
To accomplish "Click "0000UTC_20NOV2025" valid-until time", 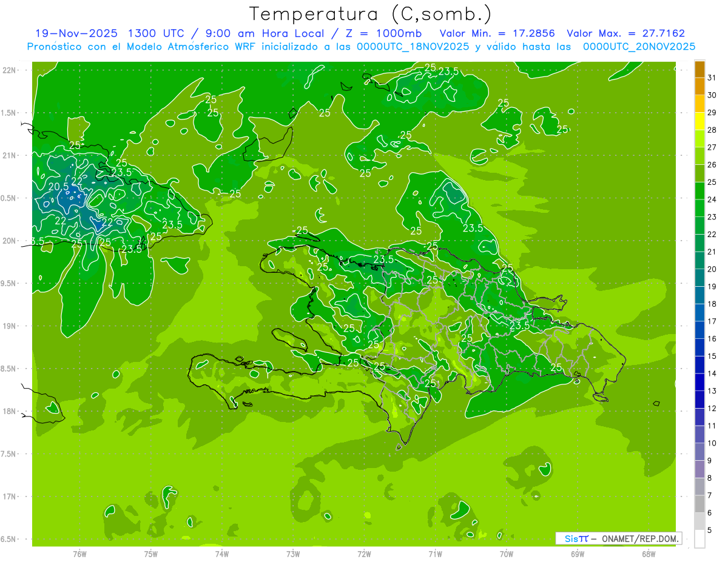I will click(x=639, y=47).
